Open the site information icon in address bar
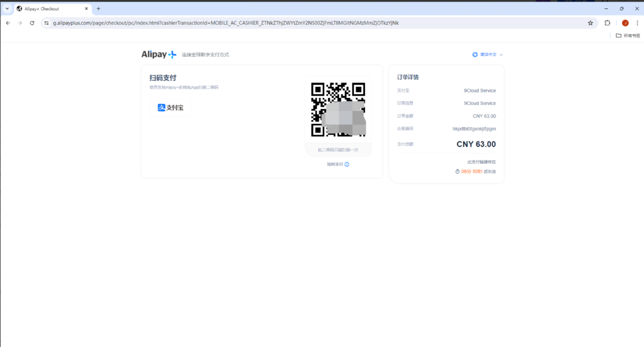Viewport: 644px width, 347px height. 46,23
